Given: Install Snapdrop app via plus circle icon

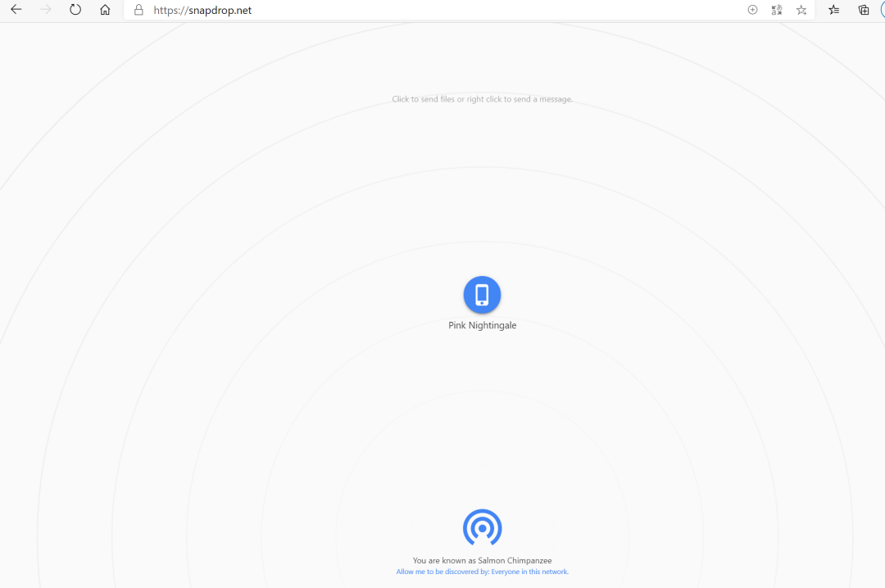Looking at the screenshot, I should click(752, 10).
